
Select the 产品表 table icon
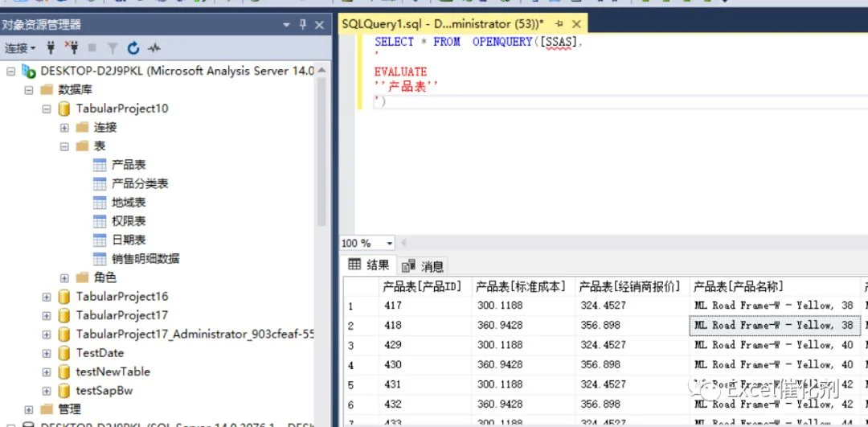point(100,165)
